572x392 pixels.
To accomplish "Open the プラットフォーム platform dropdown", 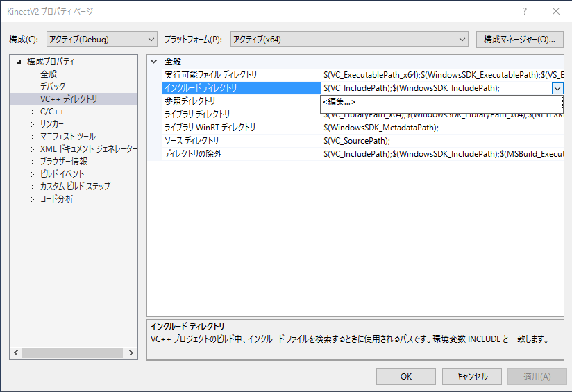I will (x=349, y=39).
